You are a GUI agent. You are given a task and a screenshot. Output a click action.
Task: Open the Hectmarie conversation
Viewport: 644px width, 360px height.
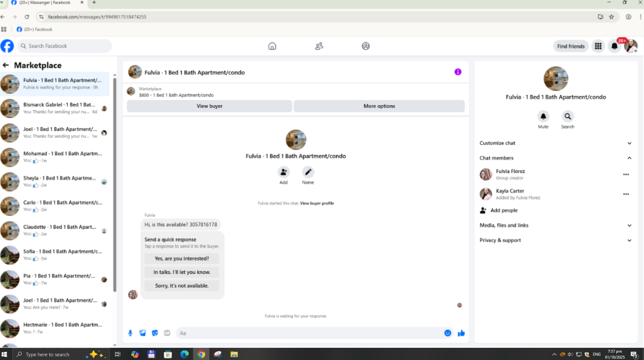(55, 329)
